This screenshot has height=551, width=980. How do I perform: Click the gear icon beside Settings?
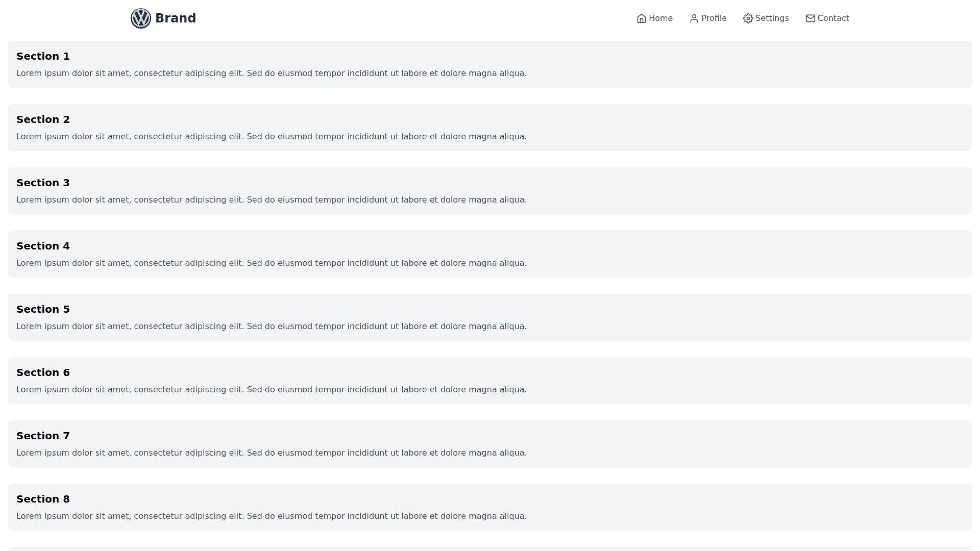(x=748, y=18)
